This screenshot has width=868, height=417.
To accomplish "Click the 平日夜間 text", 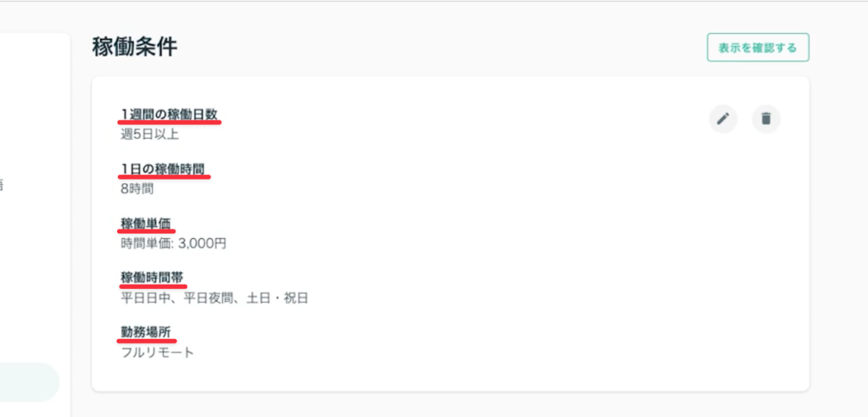I will (209, 297).
